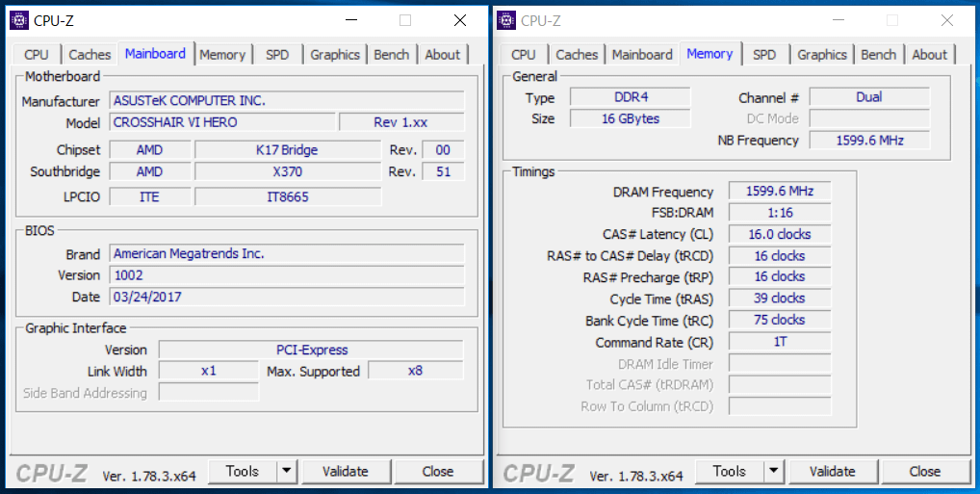This screenshot has width=980, height=494.
Task: Close right CPU-Z window with X
Action: coord(947,20)
